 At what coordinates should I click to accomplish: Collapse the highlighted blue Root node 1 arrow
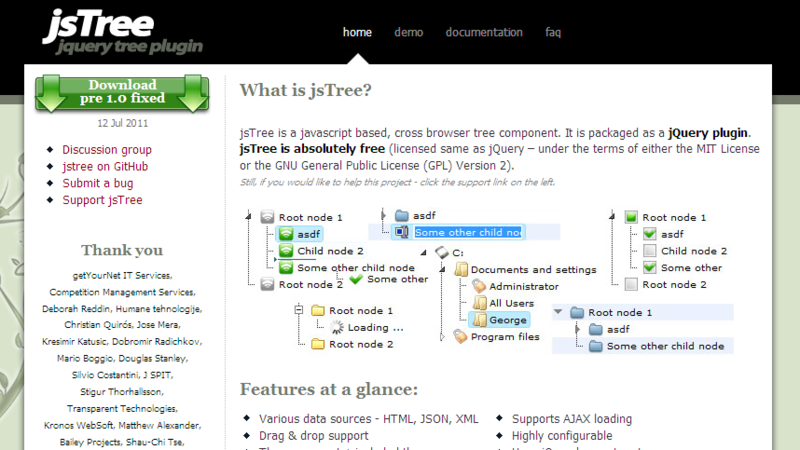[558, 312]
